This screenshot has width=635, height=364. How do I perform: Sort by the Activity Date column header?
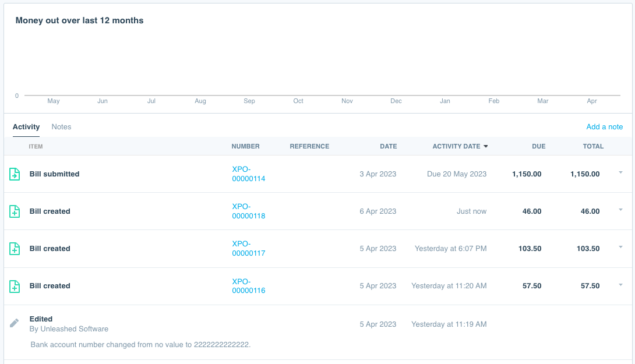[x=460, y=146]
